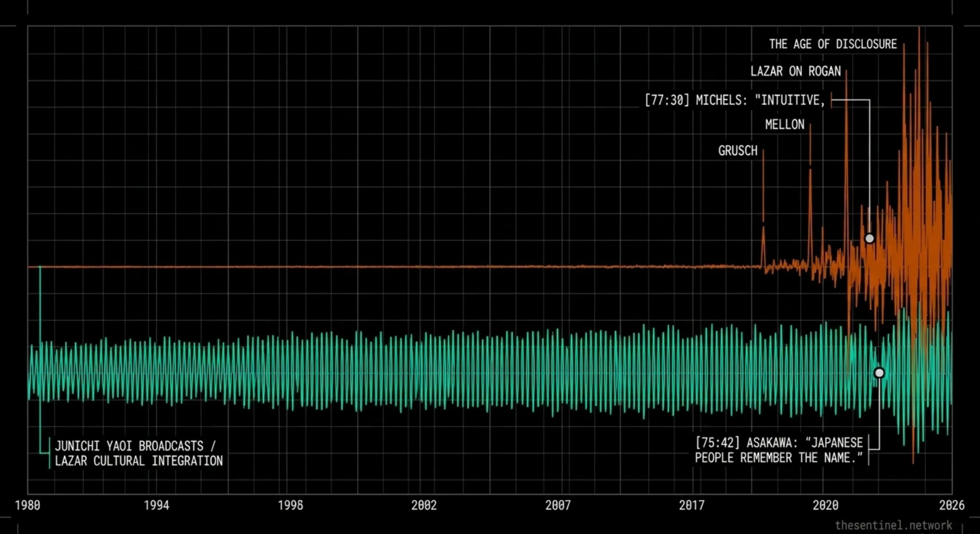Click the 2026 axis year label

point(952,505)
